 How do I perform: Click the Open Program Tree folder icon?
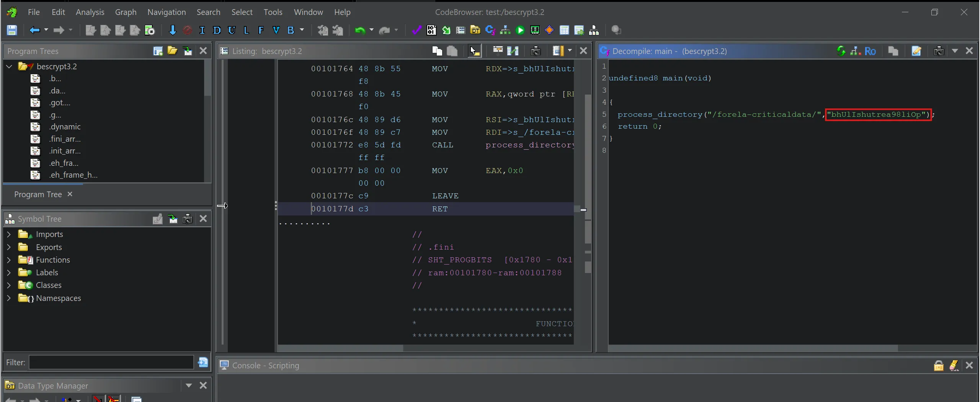click(172, 51)
